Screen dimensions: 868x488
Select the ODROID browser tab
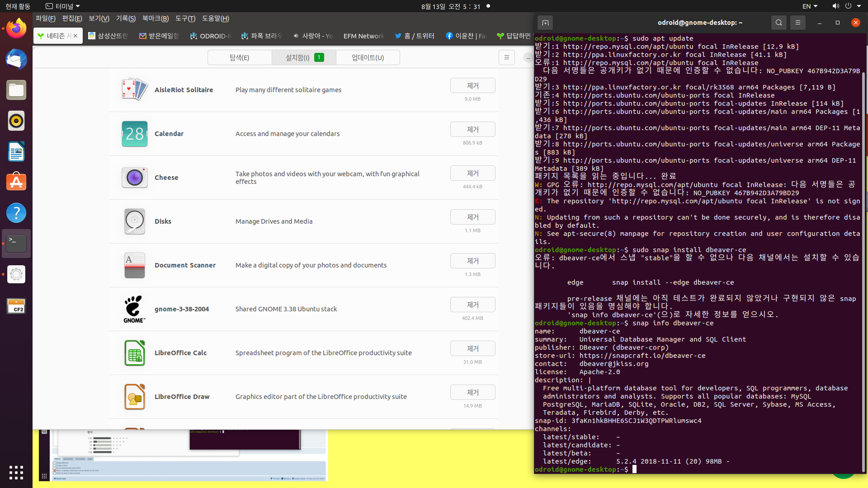[211, 36]
